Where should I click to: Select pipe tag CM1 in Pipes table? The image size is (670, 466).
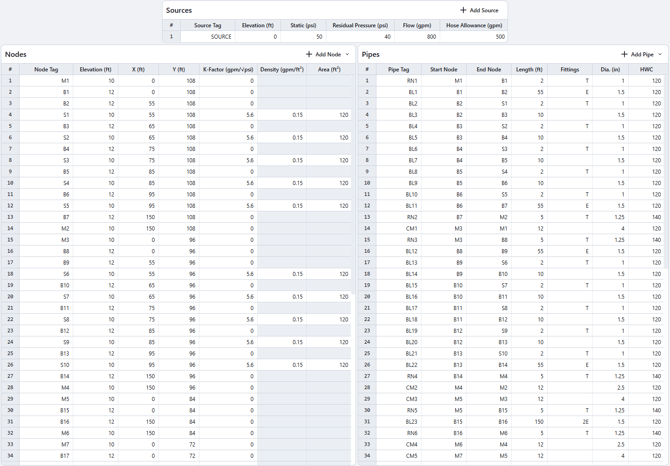tap(399, 229)
